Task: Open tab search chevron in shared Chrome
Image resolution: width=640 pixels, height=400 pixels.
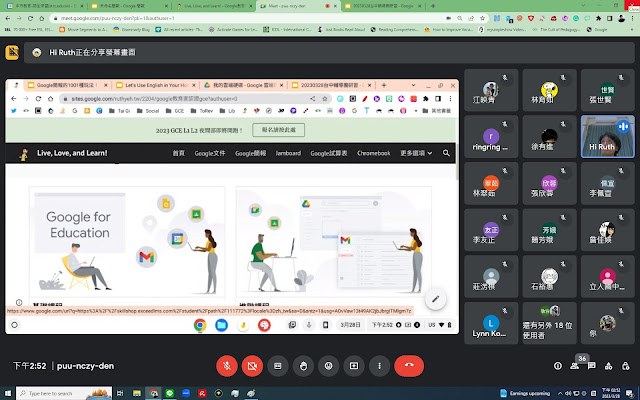Action: pyautogui.click(x=413, y=85)
